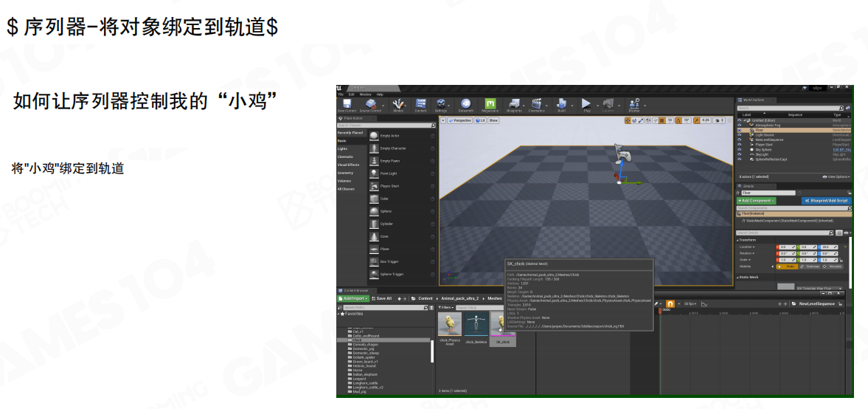
Task: Hide the Sky Sphere actor via eye icon
Action: [x=740, y=149]
